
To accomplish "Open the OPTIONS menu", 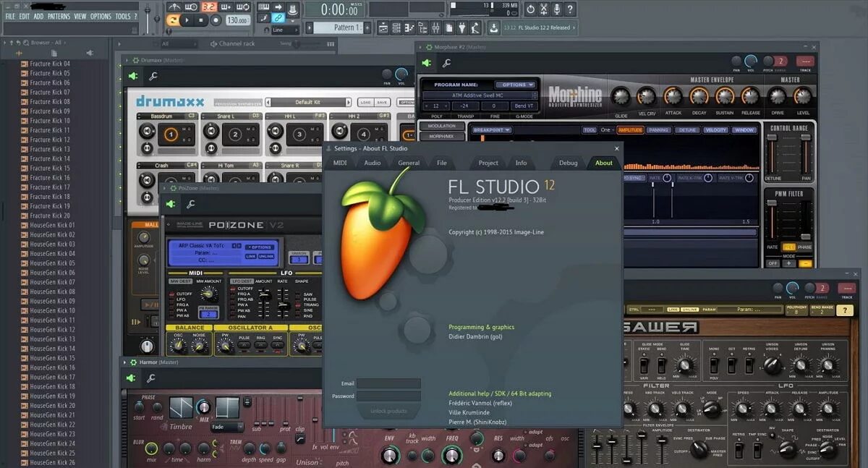I will (101, 16).
